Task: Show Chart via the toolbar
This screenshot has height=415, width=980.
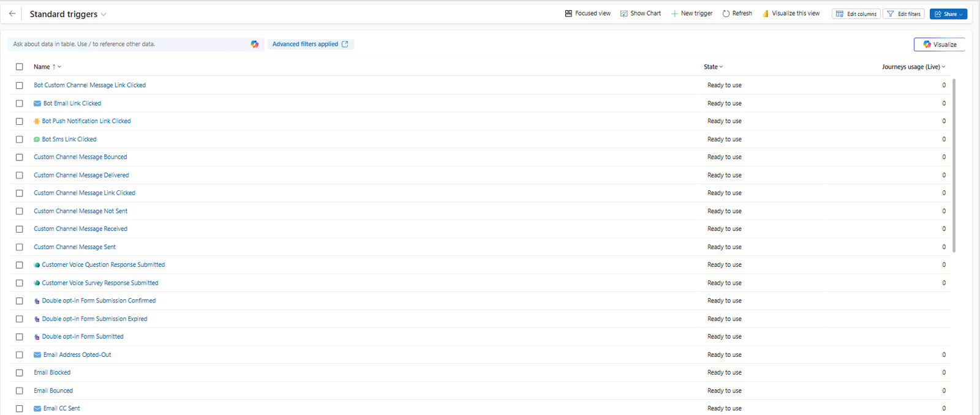Action: [641, 13]
